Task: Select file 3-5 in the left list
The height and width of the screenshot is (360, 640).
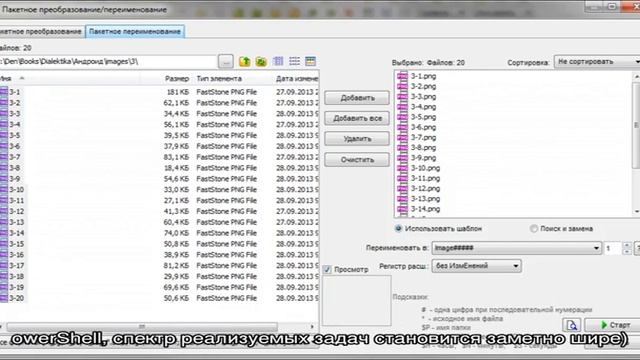Action: [15, 135]
